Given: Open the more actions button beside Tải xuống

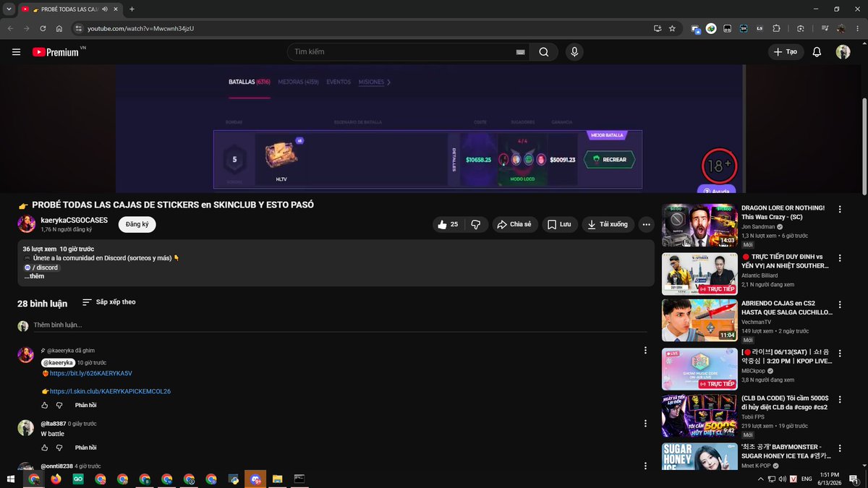Looking at the screenshot, I should click(646, 224).
